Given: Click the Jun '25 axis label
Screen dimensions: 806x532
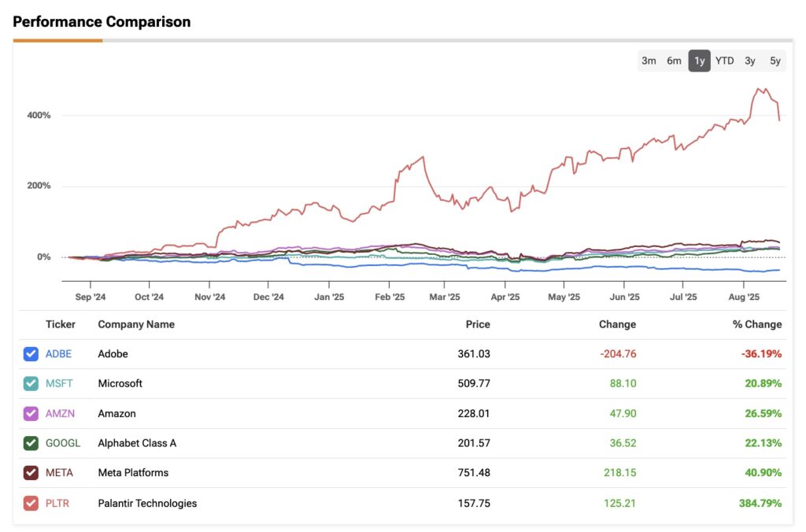Looking at the screenshot, I should pyautogui.click(x=624, y=297).
